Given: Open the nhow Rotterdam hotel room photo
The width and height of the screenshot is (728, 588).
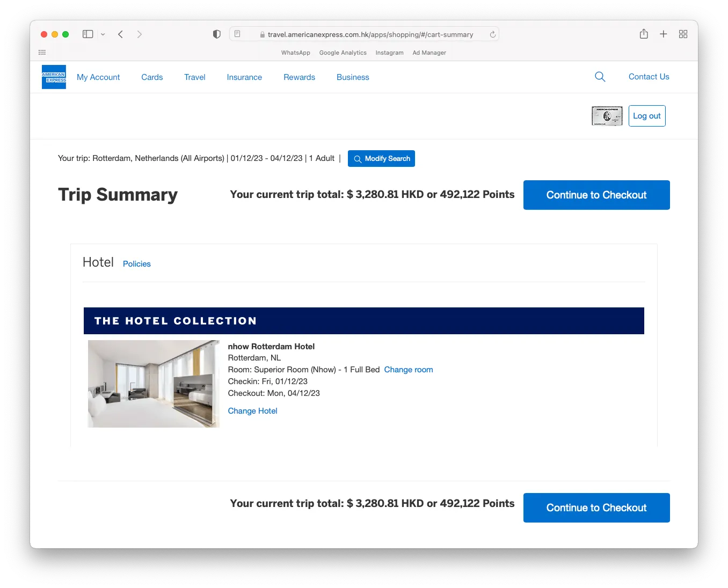Looking at the screenshot, I should tap(154, 384).
